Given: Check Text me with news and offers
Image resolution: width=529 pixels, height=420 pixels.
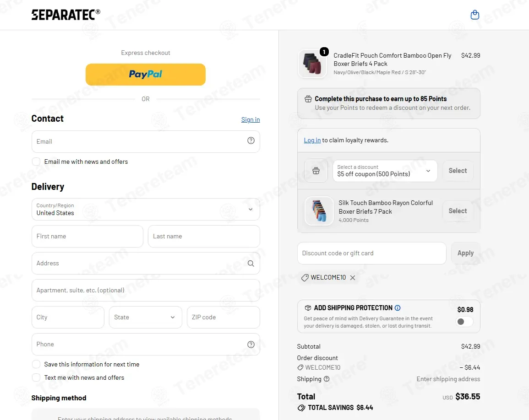Looking at the screenshot, I should pos(36,377).
